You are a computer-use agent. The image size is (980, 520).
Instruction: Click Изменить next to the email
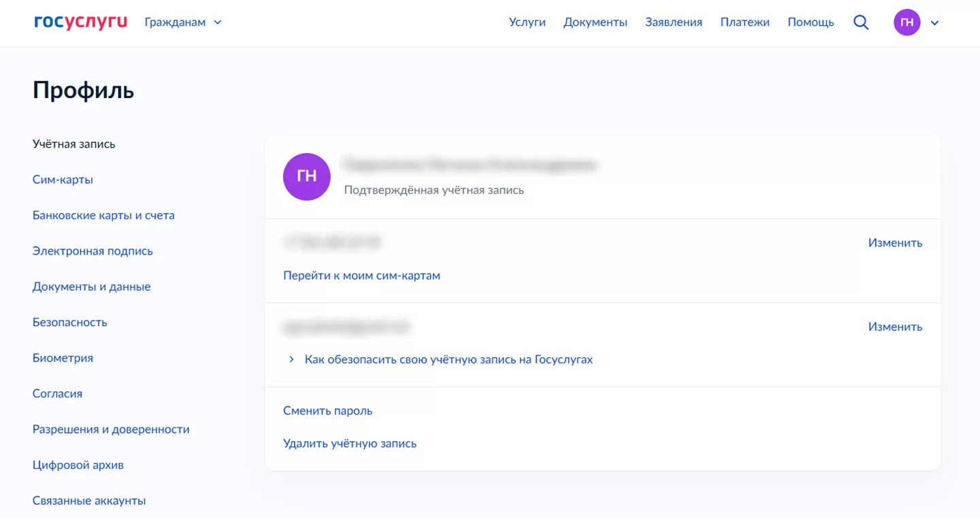click(x=895, y=327)
